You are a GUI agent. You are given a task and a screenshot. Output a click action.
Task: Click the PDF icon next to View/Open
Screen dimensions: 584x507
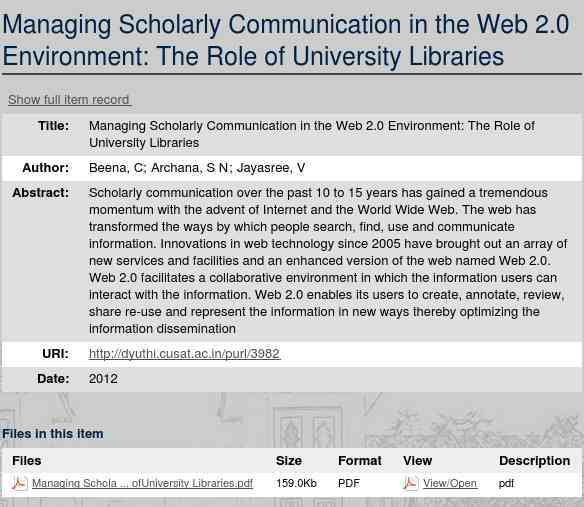(x=410, y=484)
